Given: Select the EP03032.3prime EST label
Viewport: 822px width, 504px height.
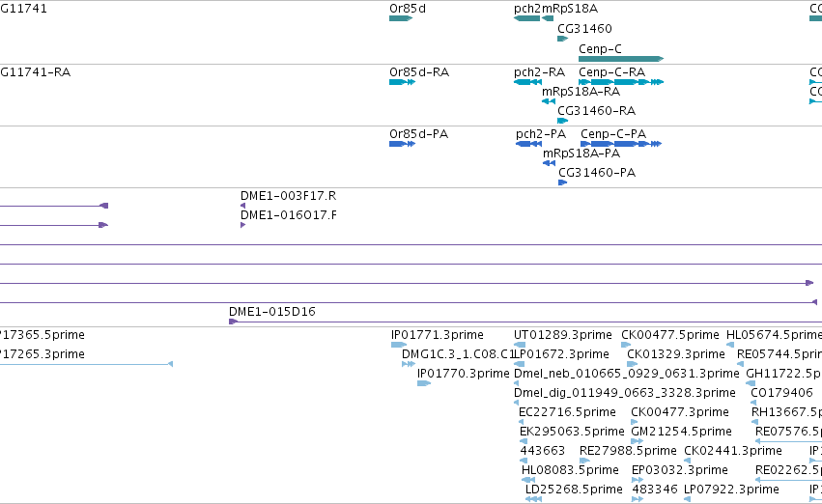Looking at the screenshot, I should [680, 470].
